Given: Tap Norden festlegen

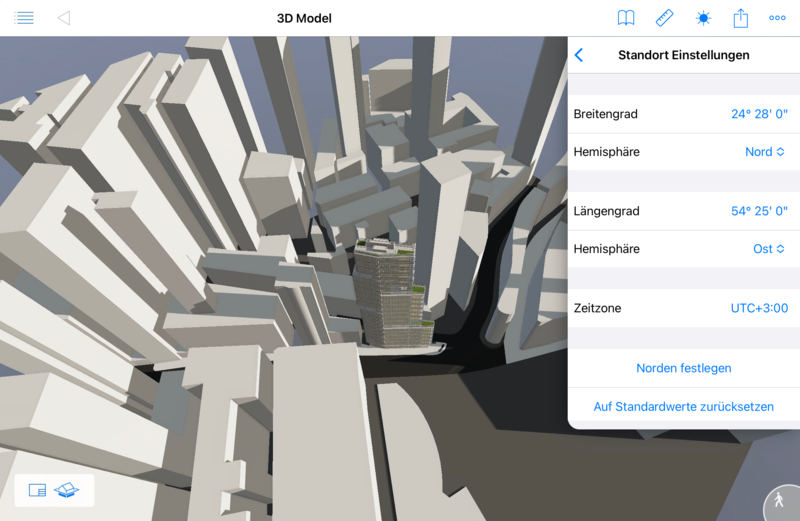Looking at the screenshot, I should [x=684, y=368].
